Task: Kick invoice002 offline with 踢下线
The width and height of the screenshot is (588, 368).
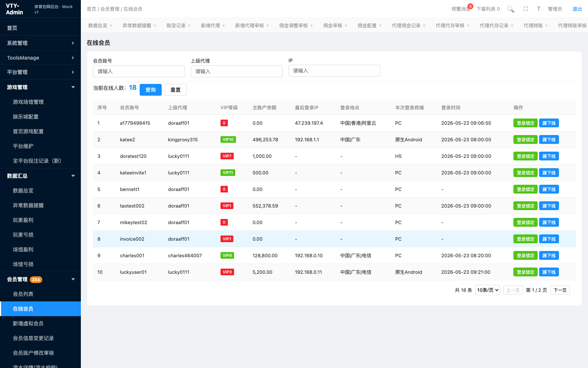Action: [549, 239]
